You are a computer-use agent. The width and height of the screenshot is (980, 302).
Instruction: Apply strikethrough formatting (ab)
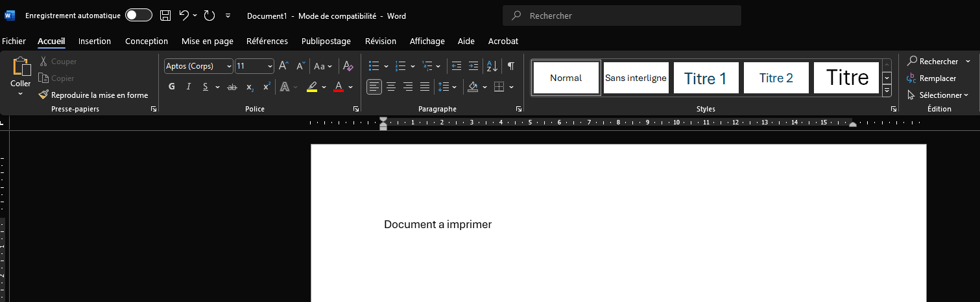coord(232,87)
